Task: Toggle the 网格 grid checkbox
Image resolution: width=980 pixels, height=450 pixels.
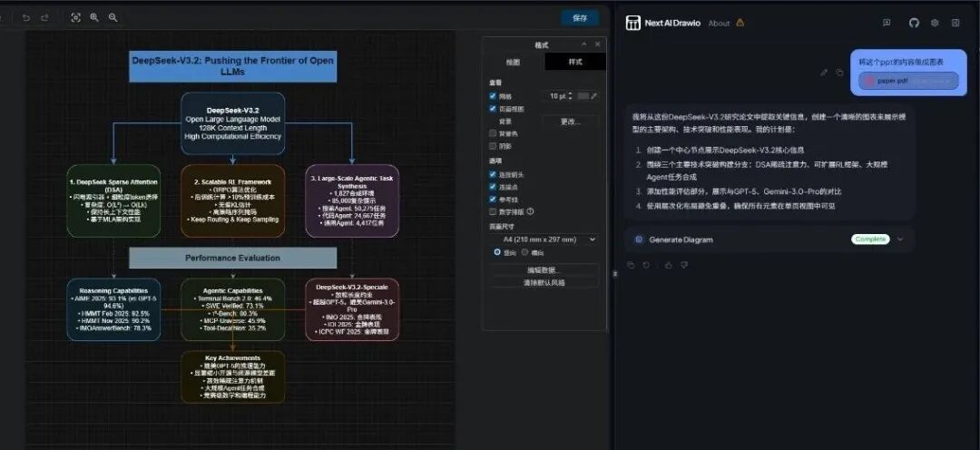Action: (493, 96)
